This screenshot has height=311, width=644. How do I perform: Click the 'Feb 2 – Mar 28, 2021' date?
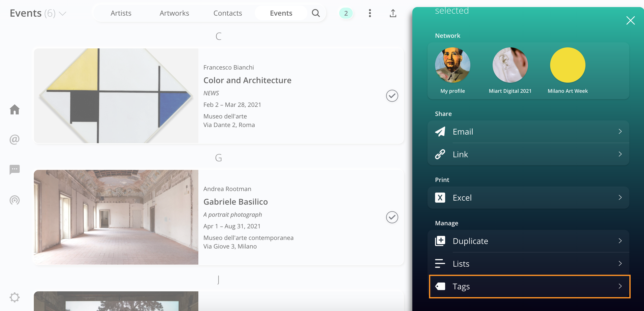click(x=232, y=105)
